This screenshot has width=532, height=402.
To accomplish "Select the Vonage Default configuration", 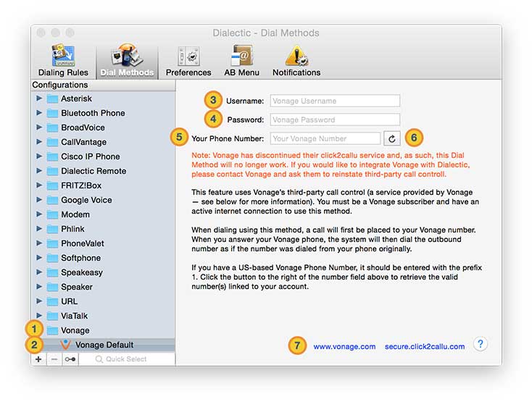I will coord(103,345).
